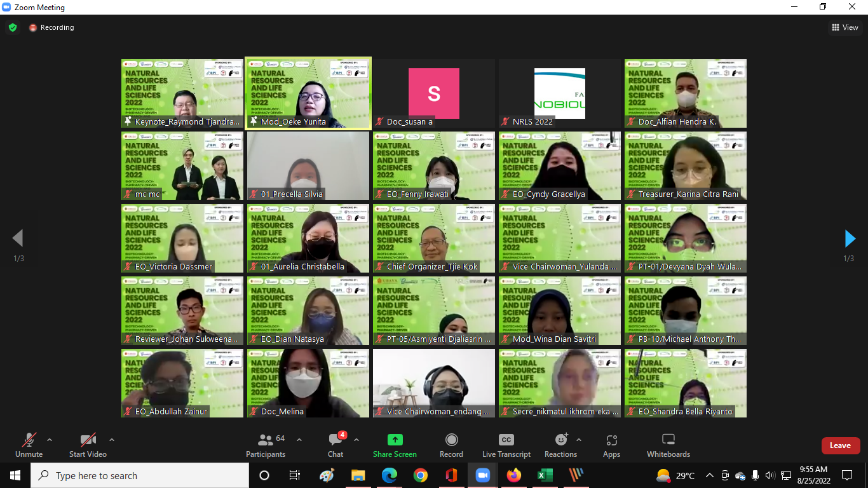Start Video camera toggle
The width and height of the screenshot is (868, 488).
(x=88, y=440)
